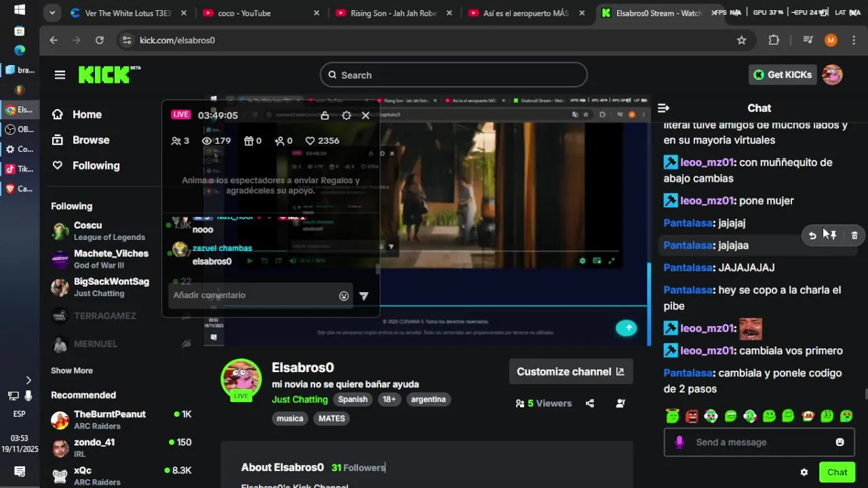Click the share icon next to Viewers
The height and width of the screenshot is (488, 868).
(590, 403)
